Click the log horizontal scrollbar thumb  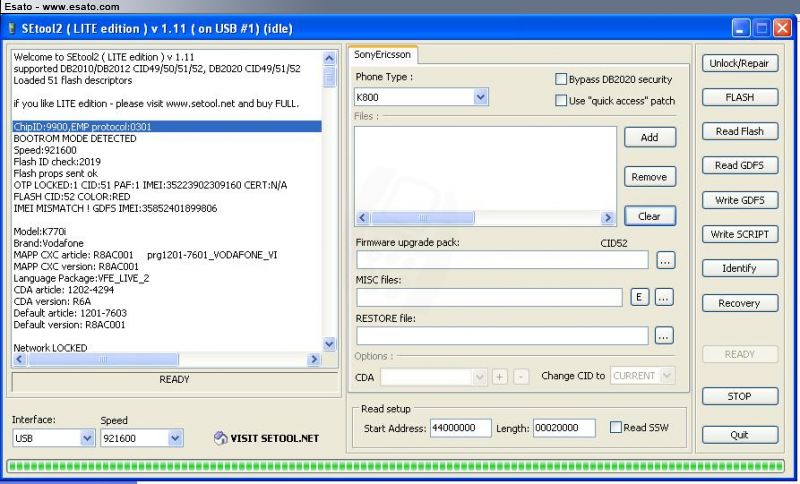pyautogui.click(x=103, y=360)
